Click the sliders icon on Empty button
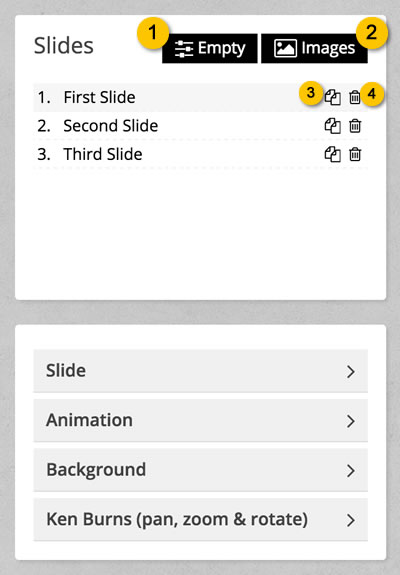This screenshot has height=575, width=400. click(x=184, y=48)
